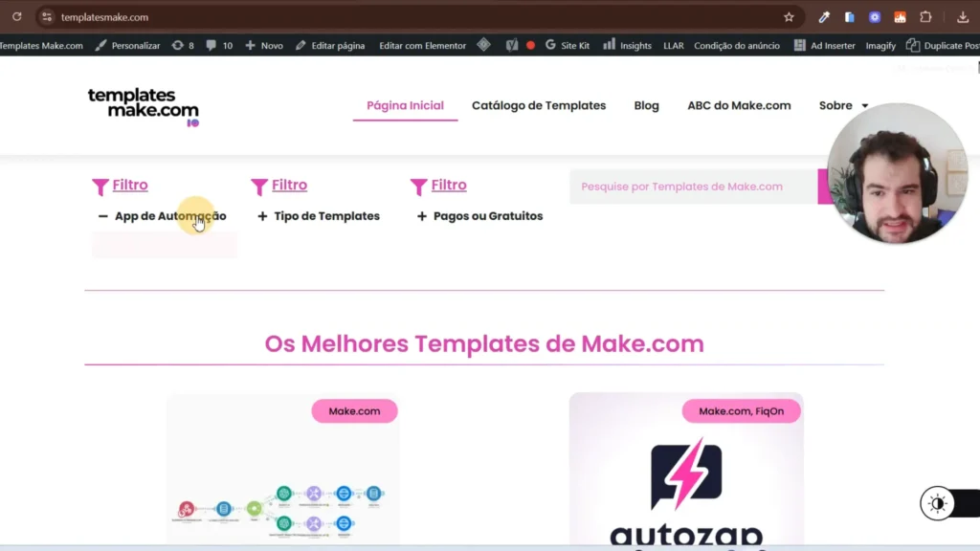Screen dimensions: 980x551
Task: Open Personalizar in the admin bar
Action: [127, 46]
